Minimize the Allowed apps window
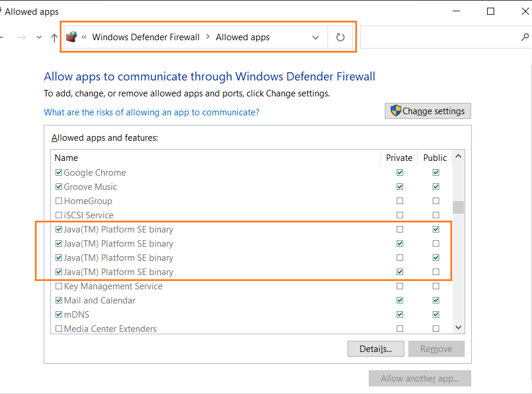 click(456, 11)
